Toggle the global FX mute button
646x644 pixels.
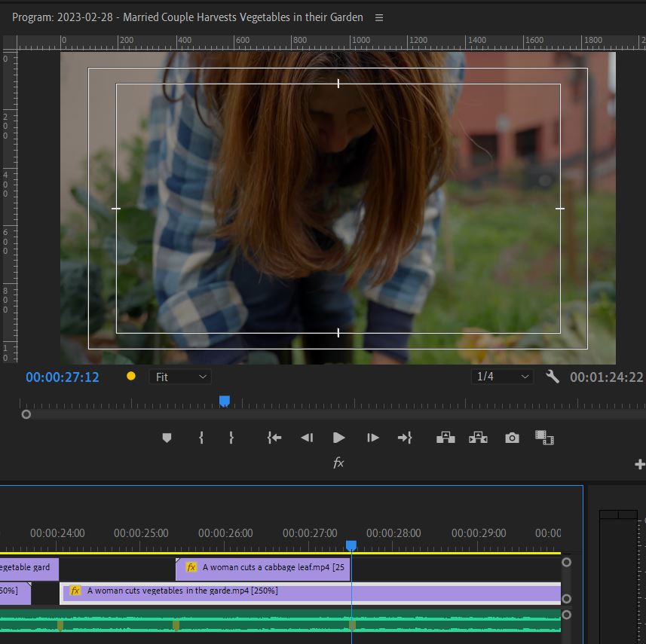pyautogui.click(x=338, y=462)
